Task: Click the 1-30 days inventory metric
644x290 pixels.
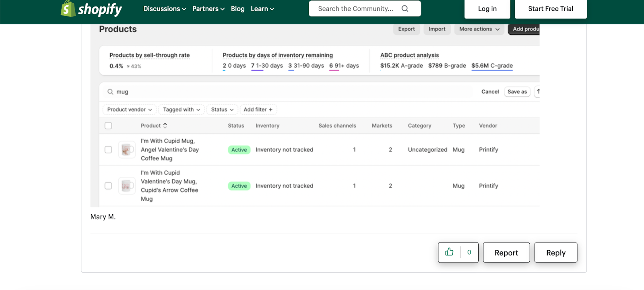Action: point(267,66)
